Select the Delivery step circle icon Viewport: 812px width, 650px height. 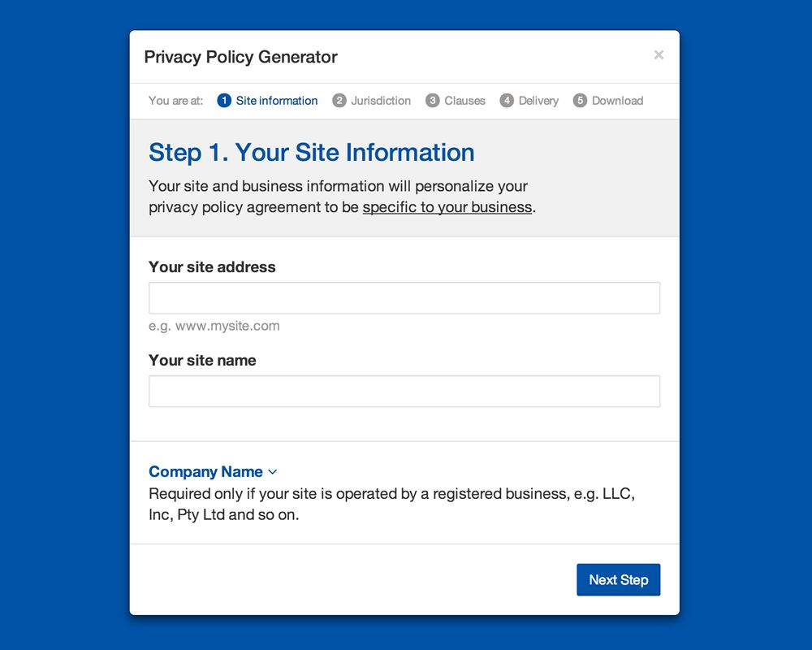pos(506,100)
